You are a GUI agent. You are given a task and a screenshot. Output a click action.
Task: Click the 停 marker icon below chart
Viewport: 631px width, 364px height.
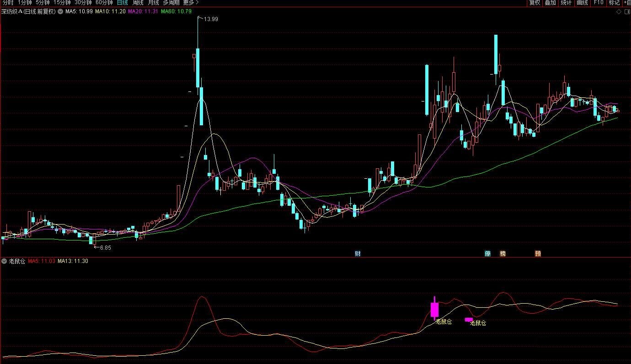click(488, 253)
